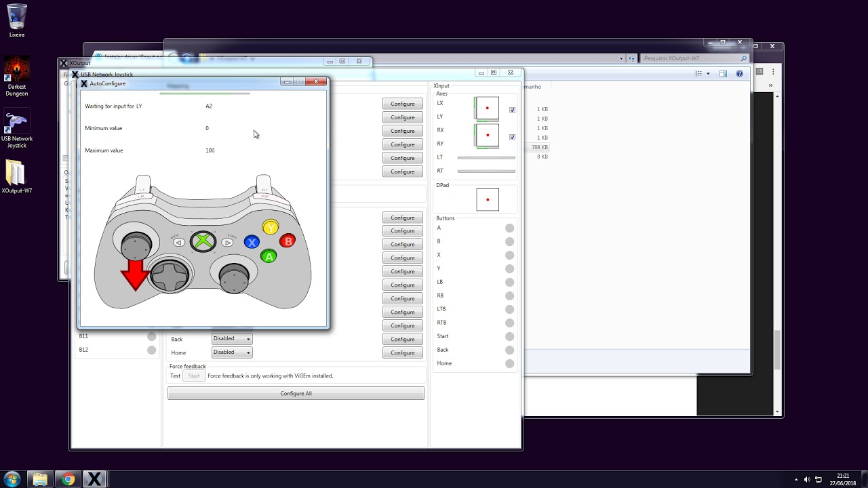Screen dimensions: 868x488
Task: Click the background window scrollbar down arrow
Action: point(777,411)
